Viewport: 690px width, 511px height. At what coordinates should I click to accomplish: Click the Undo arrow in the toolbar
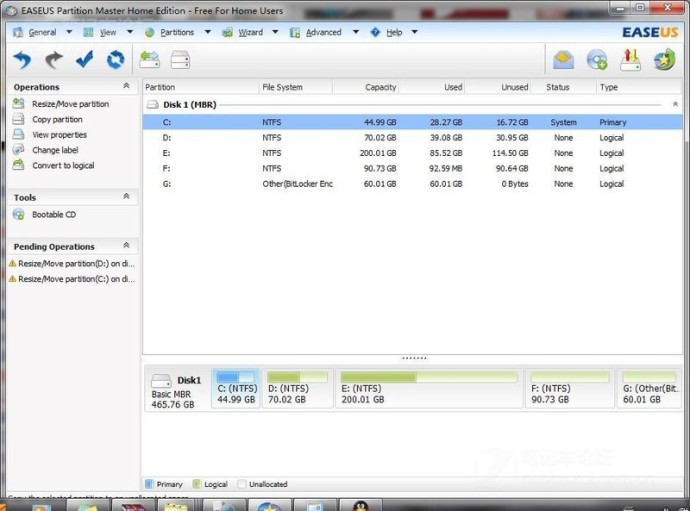click(x=22, y=60)
